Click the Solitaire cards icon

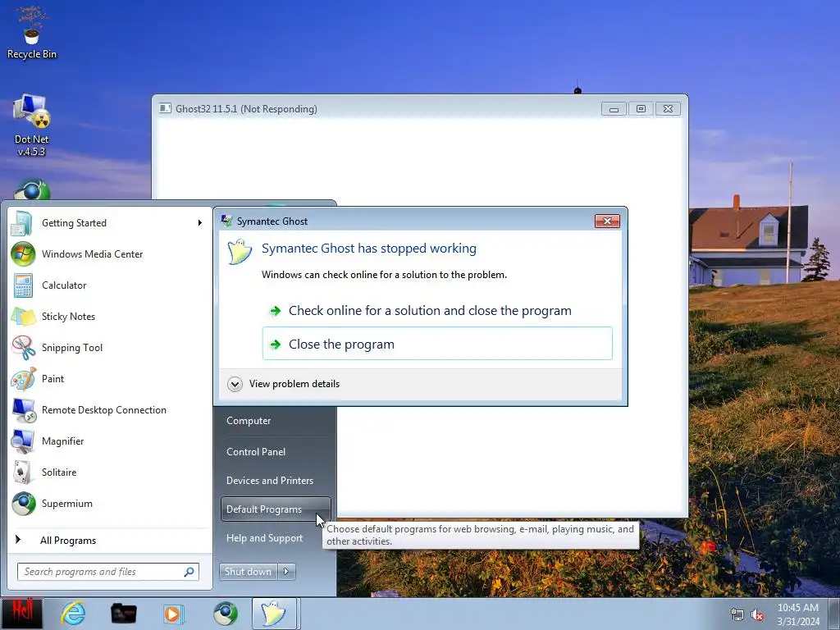22,472
